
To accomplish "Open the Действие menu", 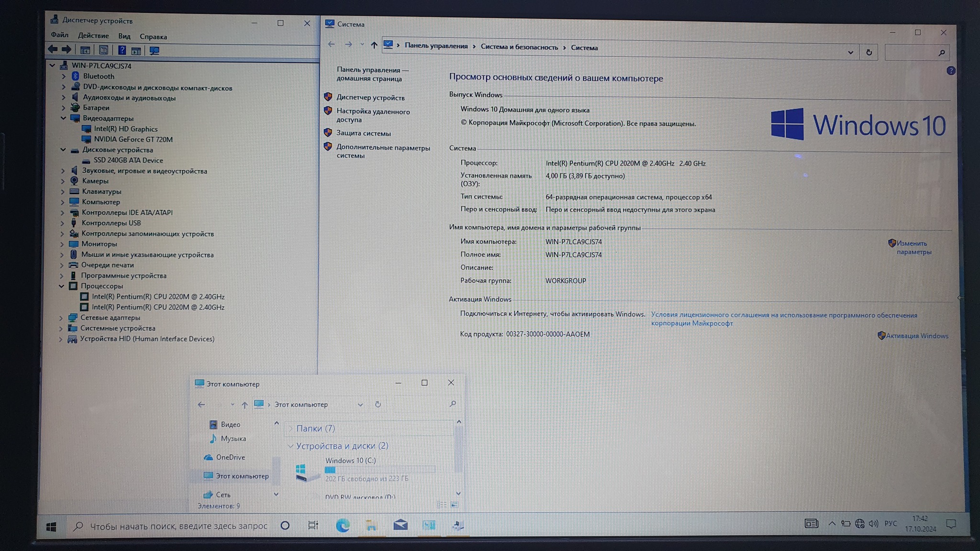I will [93, 36].
